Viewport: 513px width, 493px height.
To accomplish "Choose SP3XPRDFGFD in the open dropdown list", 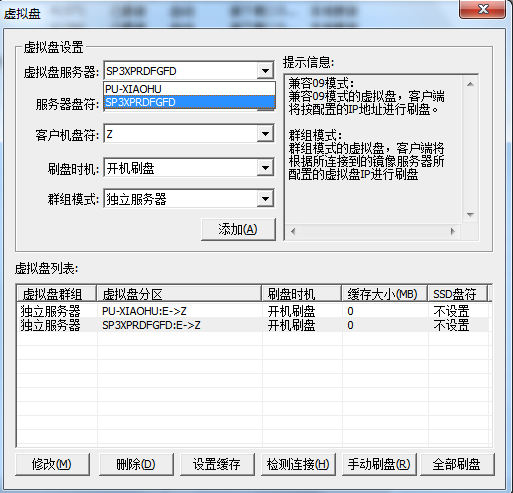I will point(189,102).
